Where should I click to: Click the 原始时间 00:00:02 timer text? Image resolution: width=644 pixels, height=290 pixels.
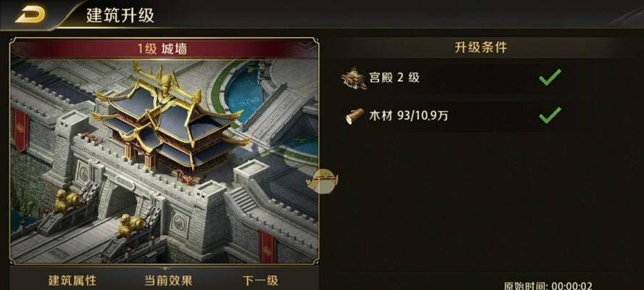pos(548,286)
